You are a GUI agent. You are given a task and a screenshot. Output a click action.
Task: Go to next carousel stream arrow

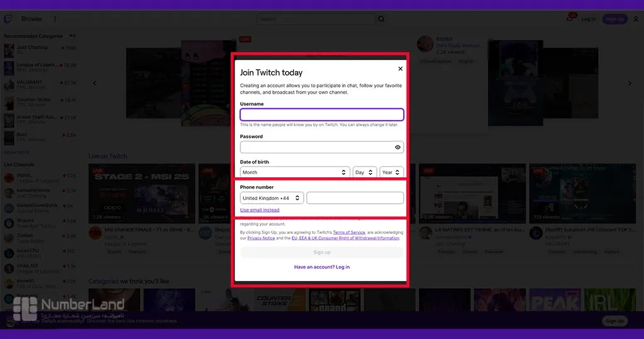(630, 83)
